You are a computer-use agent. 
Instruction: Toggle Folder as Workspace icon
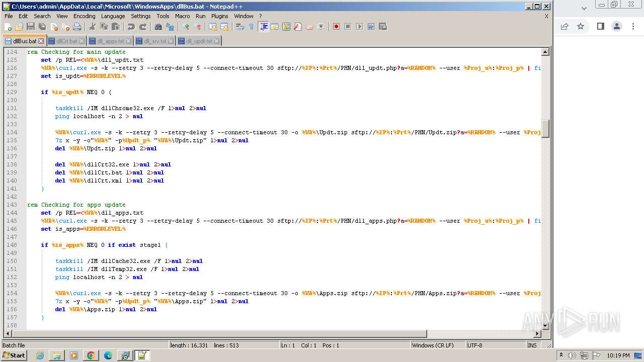[x=309, y=27]
